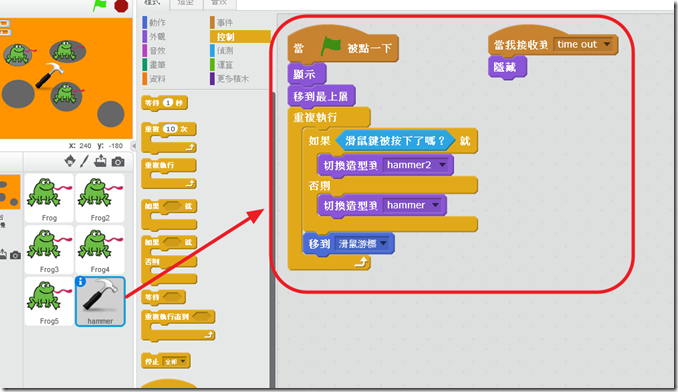Select the hammer sprite thumbnail
The height and width of the screenshot is (392, 678).
[100, 301]
